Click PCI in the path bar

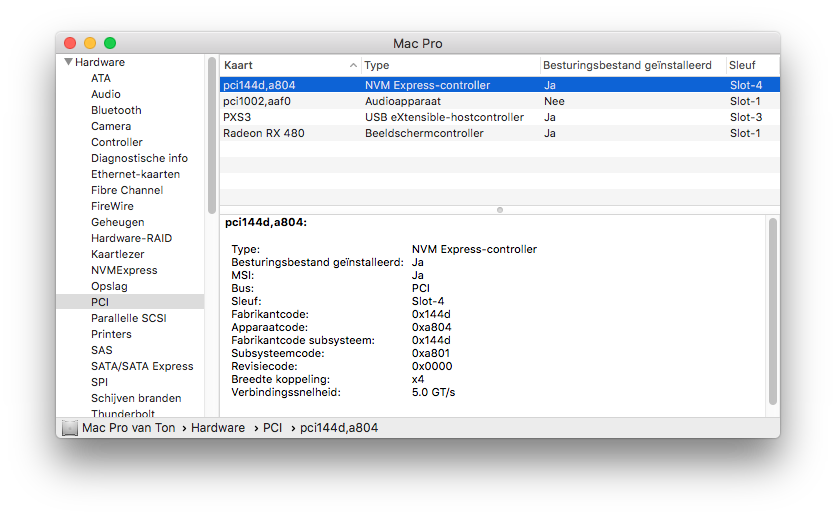coord(272,428)
